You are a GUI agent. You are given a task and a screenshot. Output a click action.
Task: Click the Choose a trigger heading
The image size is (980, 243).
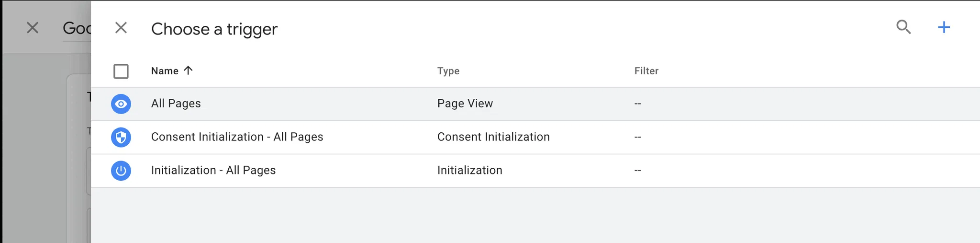(214, 29)
